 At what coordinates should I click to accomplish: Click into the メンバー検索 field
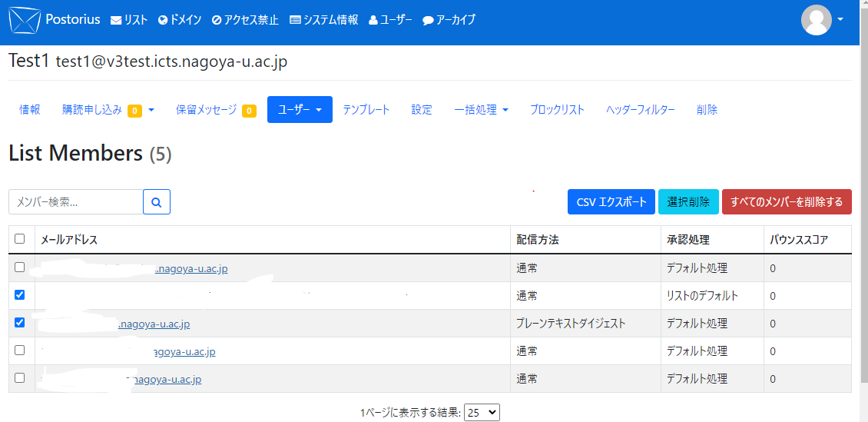point(76,202)
